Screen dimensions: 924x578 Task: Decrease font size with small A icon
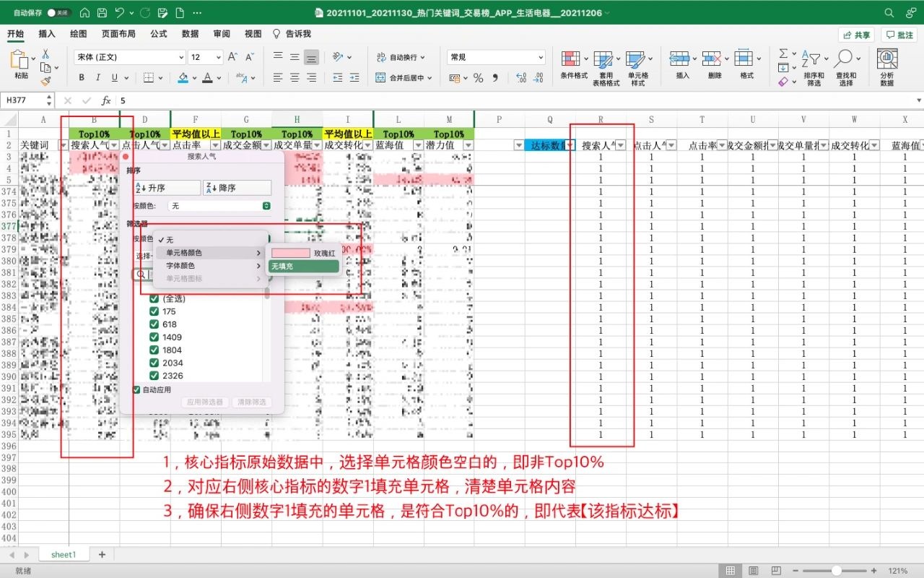[250, 56]
